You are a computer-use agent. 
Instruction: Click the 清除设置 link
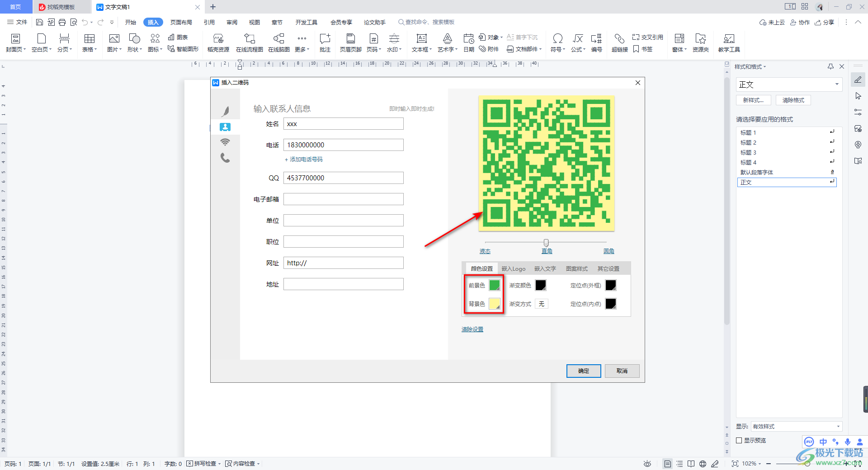[472, 329]
